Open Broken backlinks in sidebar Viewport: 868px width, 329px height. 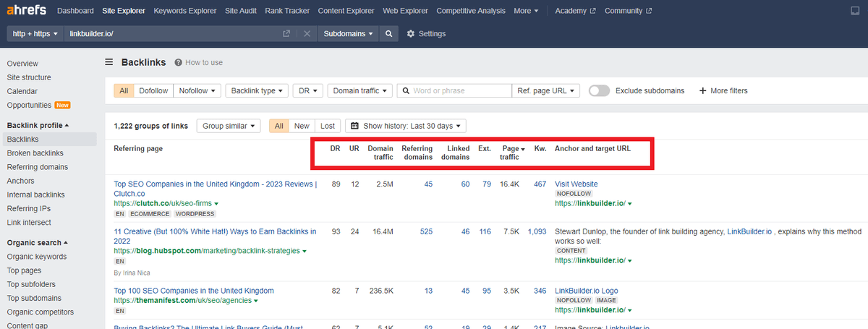click(35, 153)
